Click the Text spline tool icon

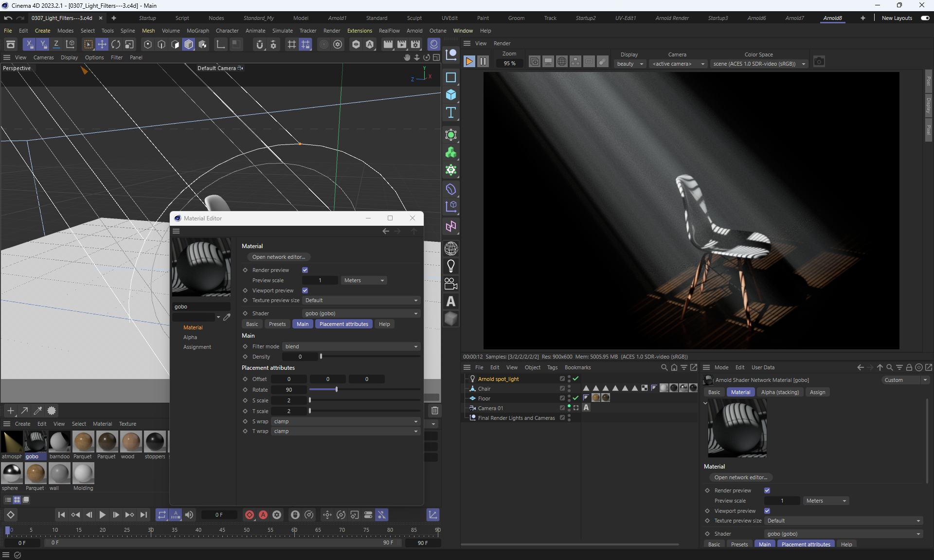tap(451, 113)
